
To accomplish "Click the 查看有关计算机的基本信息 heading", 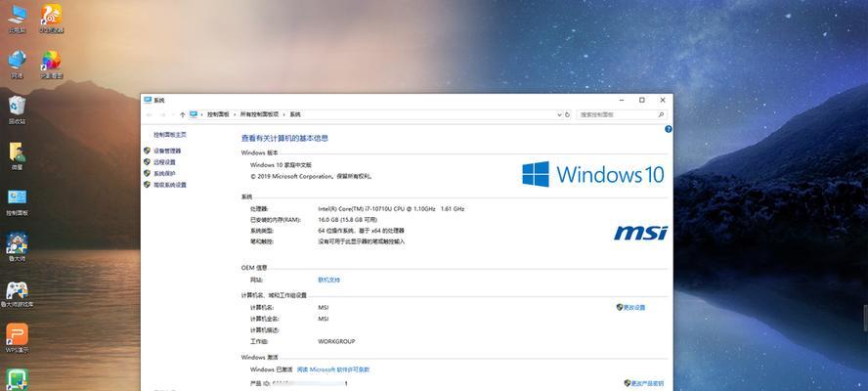I will click(284, 139).
